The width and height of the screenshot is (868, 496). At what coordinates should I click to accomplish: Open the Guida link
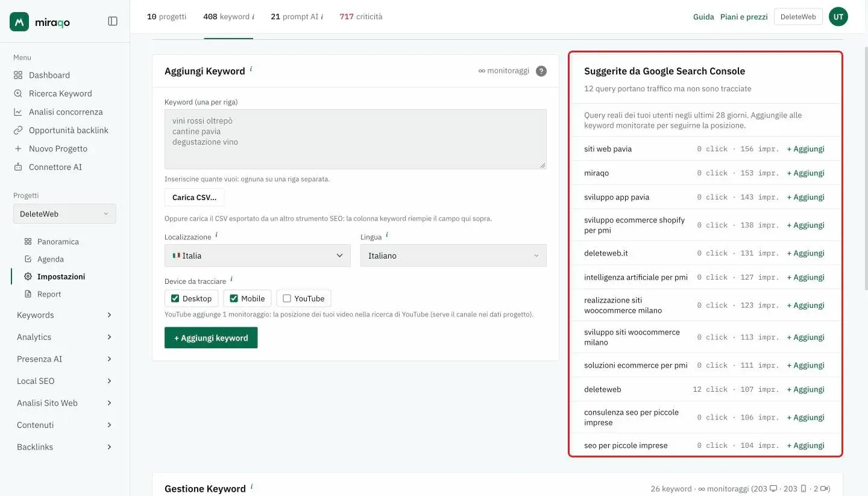(703, 17)
